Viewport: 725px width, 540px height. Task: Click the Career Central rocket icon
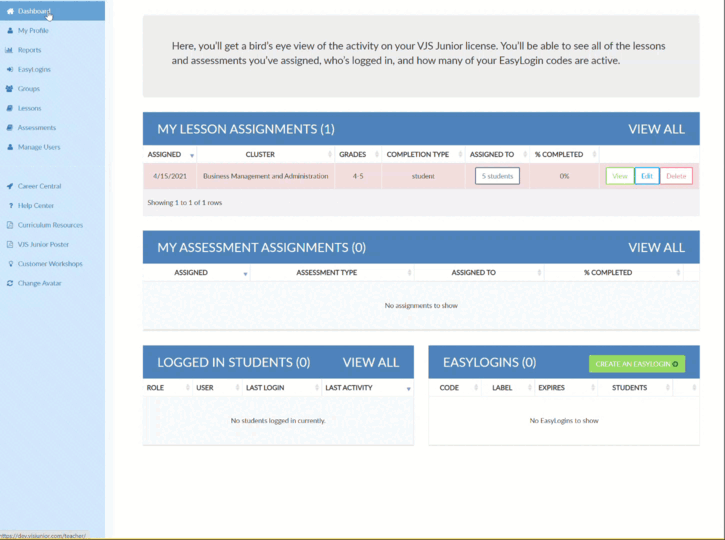(10, 186)
